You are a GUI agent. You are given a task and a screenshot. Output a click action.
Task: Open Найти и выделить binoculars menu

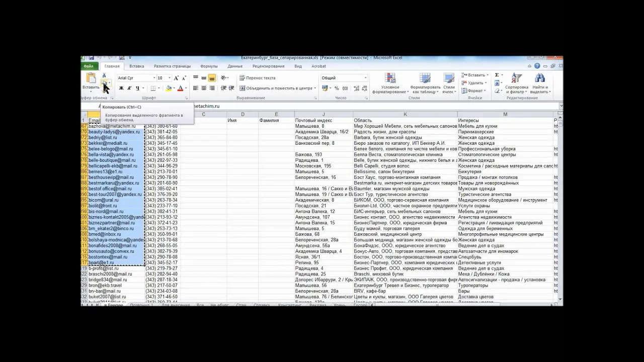click(540, 83)
